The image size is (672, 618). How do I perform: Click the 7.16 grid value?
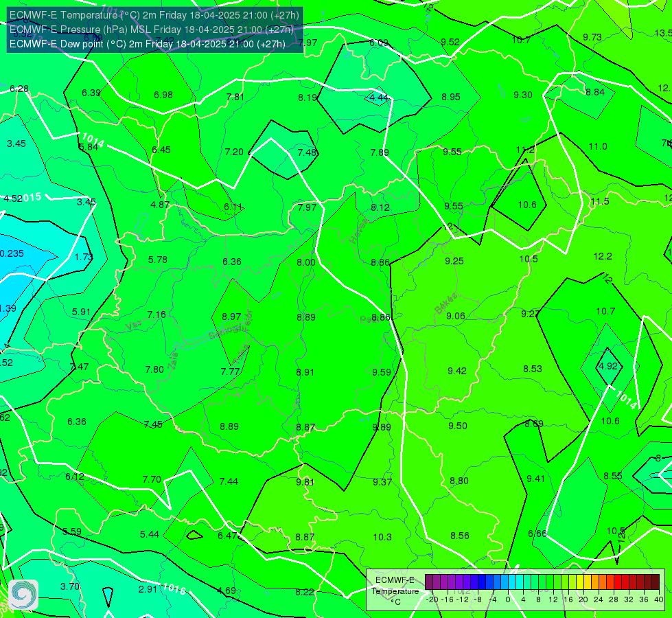[157, 314]
